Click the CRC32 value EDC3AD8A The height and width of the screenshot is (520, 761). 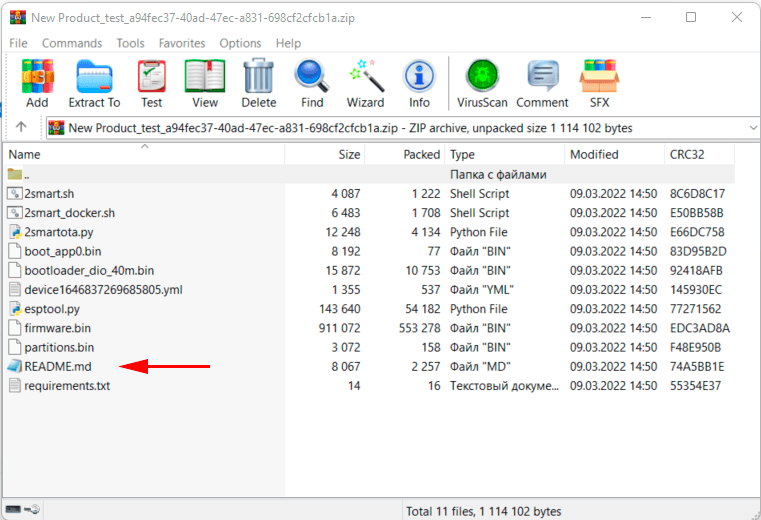(x=700, y=328)
